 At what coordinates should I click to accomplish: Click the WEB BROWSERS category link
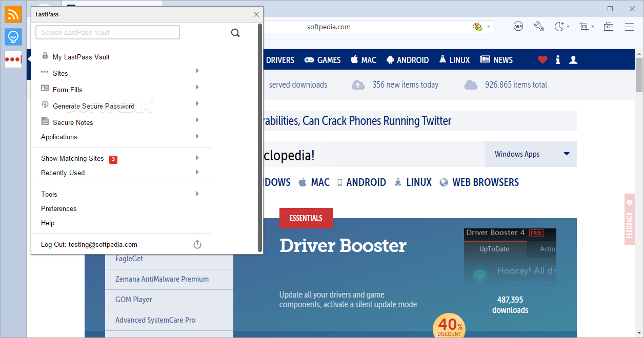click(x=486, y=182)
